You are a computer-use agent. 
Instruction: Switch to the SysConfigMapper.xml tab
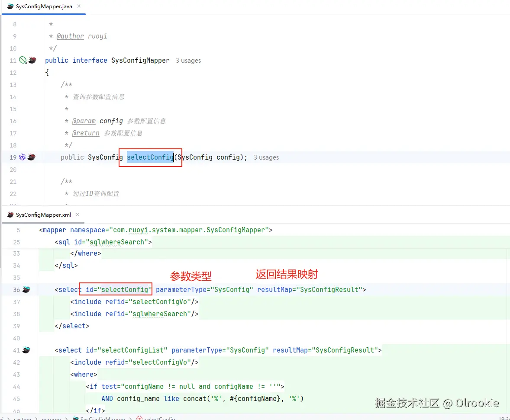coord(43,215)
